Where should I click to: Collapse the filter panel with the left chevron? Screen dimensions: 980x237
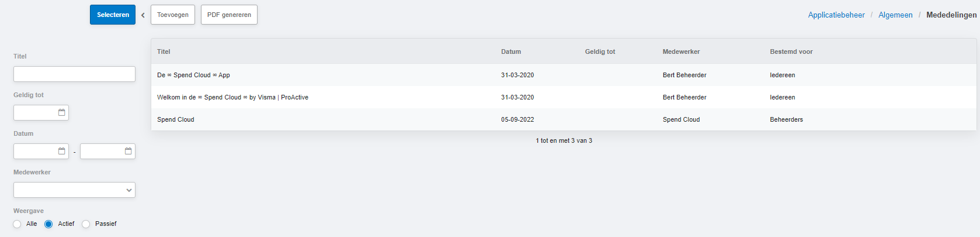[143, 15]
